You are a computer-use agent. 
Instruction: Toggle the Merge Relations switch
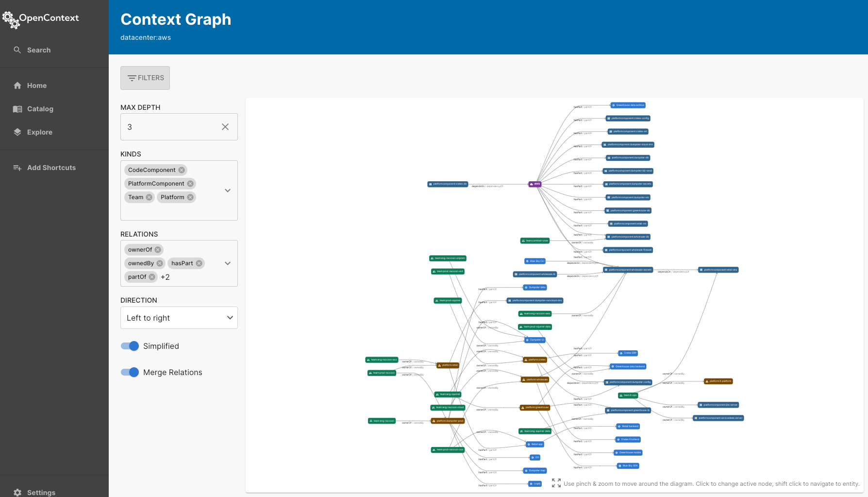(130, 372)
